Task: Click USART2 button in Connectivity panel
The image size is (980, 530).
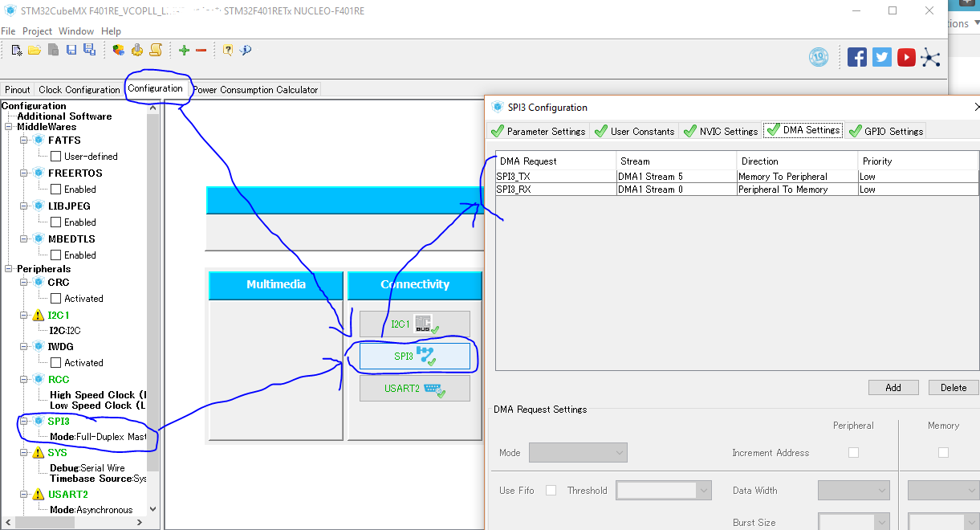Action: [415, 388]
